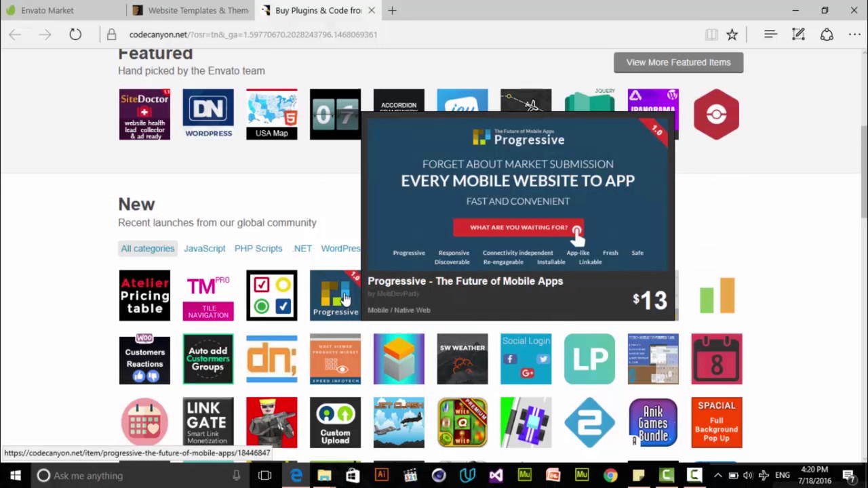Click the What Are You Waiting For banner button
868x488 pixels.
pyautogui.click(x=519, y=228)
